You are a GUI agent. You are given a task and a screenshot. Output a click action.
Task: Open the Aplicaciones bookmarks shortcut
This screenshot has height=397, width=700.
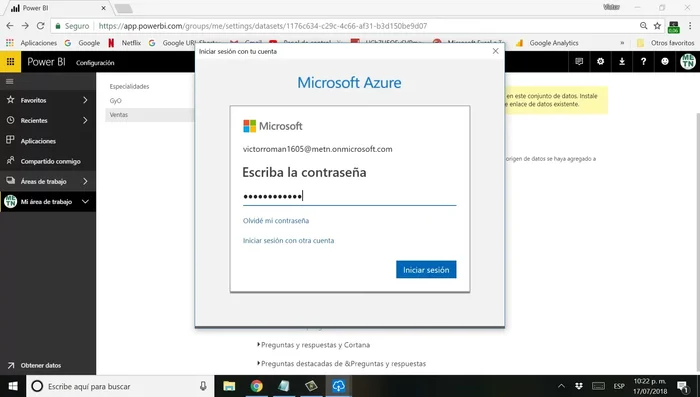click(x=31, y=43)
